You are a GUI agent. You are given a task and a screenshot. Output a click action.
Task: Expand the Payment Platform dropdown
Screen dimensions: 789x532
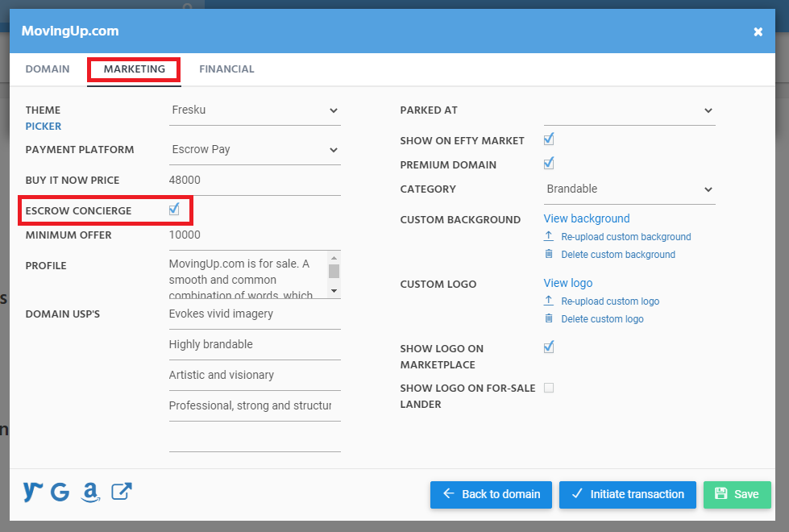(x=255, y=149)
